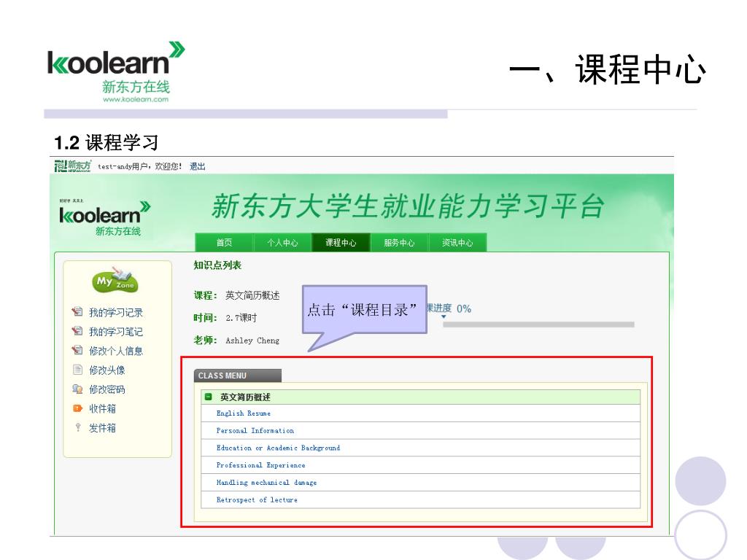Click the teacher name Ashley Cheng
Viewport: 747px width, 560px height.
point(252,341)
